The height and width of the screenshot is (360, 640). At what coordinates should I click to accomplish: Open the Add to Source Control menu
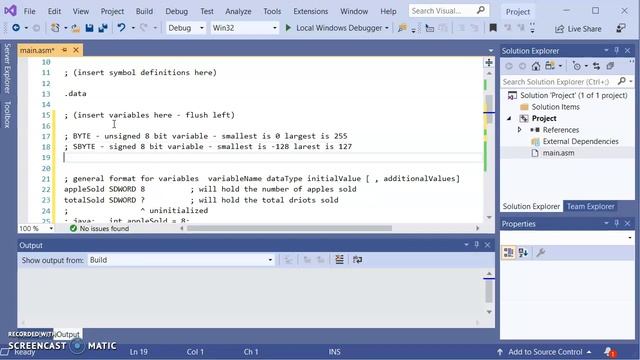(544, 352)
